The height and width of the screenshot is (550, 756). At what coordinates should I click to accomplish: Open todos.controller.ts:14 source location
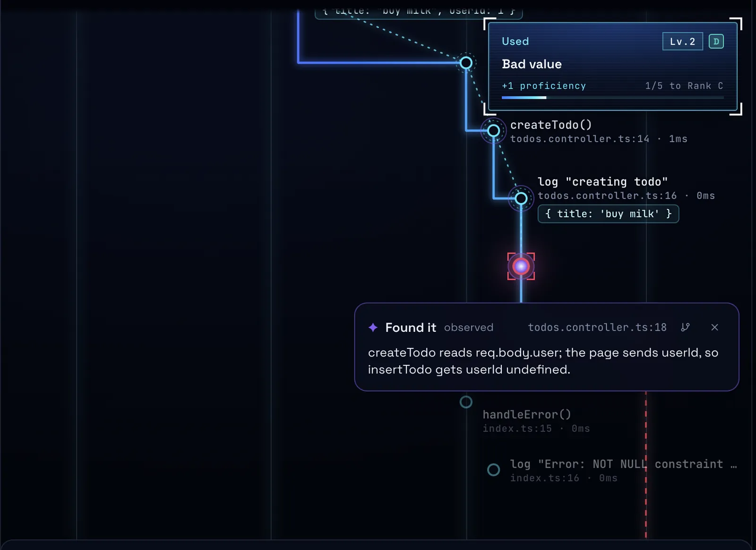coord(580,139)
